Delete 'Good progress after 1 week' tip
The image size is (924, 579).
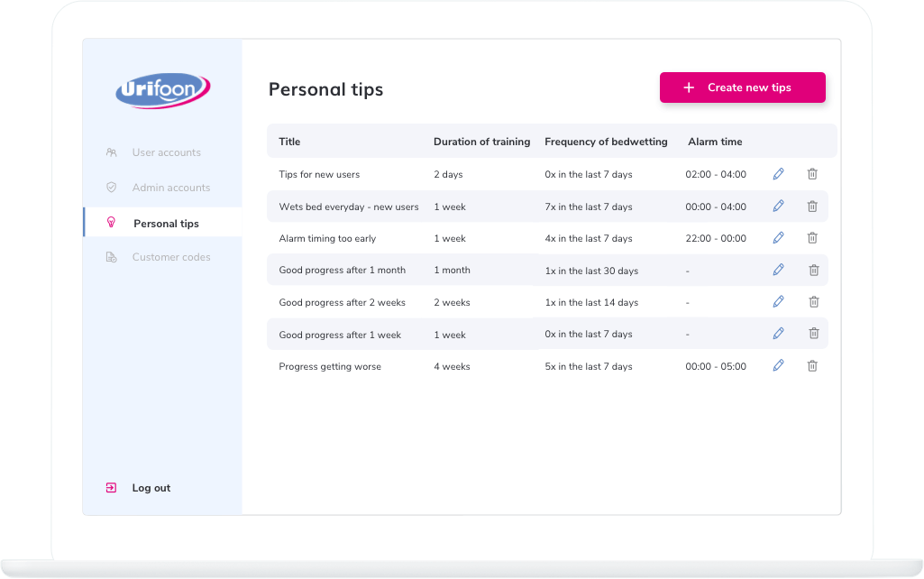(814, 333)
